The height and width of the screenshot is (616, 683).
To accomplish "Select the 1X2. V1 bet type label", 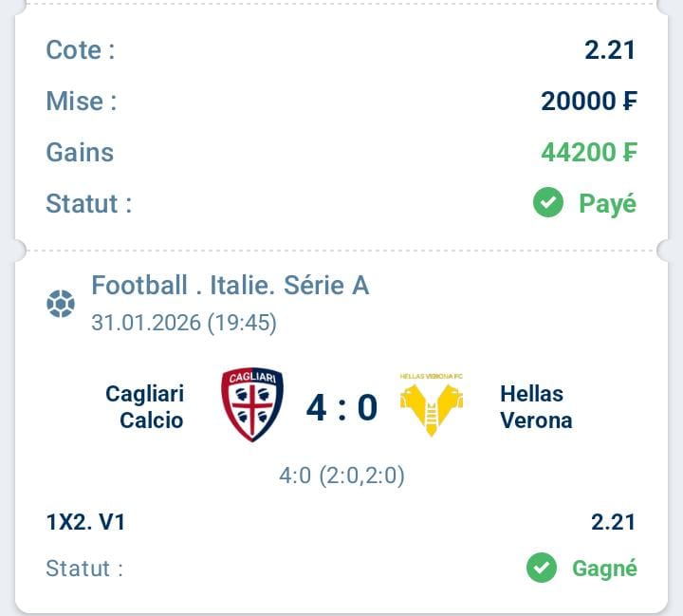I will point(85,521).
